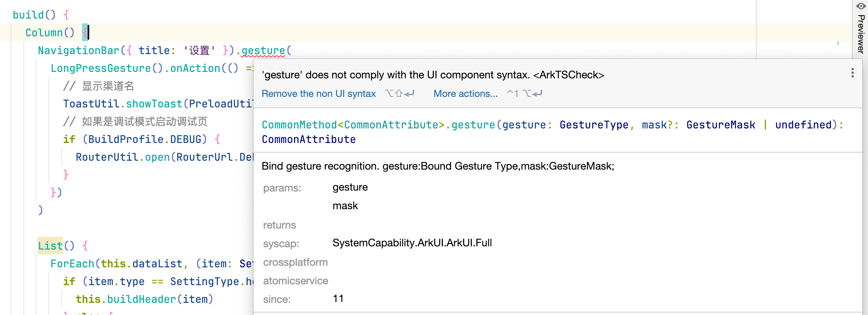
Task: Click the highlighted 'List' component
Action: pos(50,246)
